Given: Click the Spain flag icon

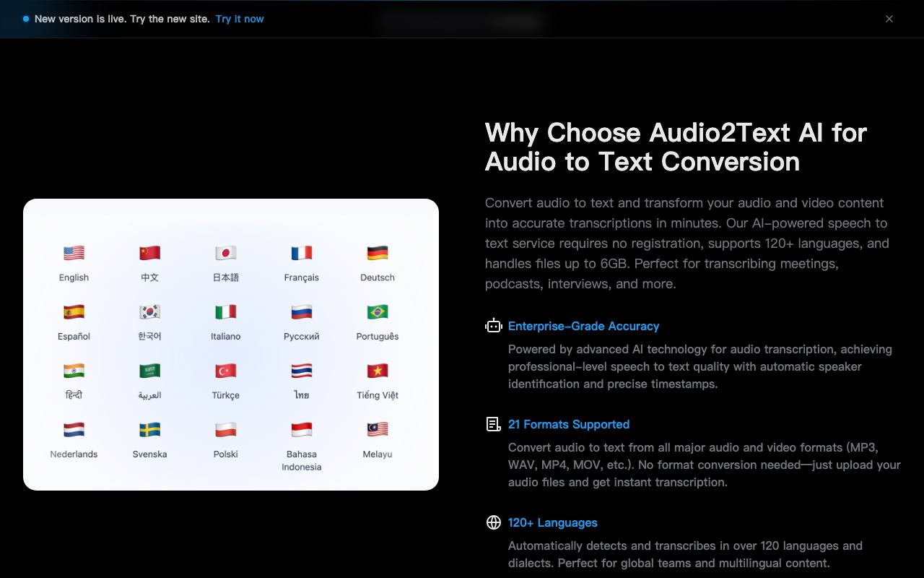Looking at the screenshot, I should 74,311.
